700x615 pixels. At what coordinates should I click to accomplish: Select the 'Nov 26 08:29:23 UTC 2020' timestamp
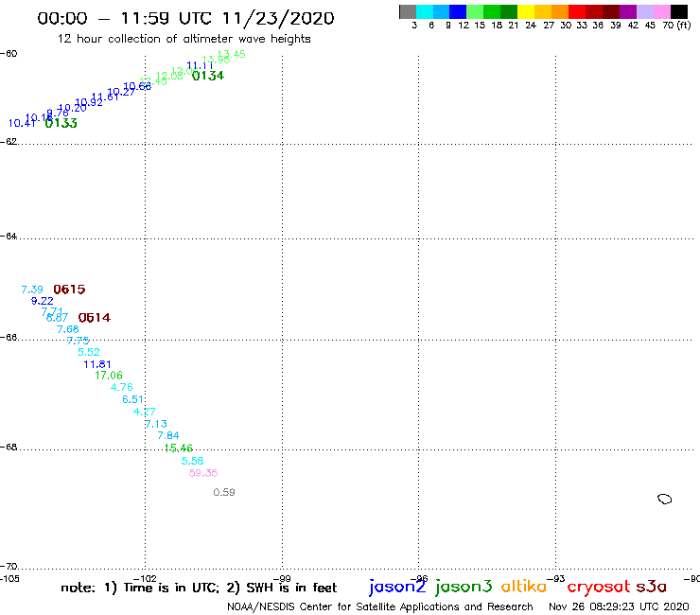pyautogui.click(x=619, y=606)
